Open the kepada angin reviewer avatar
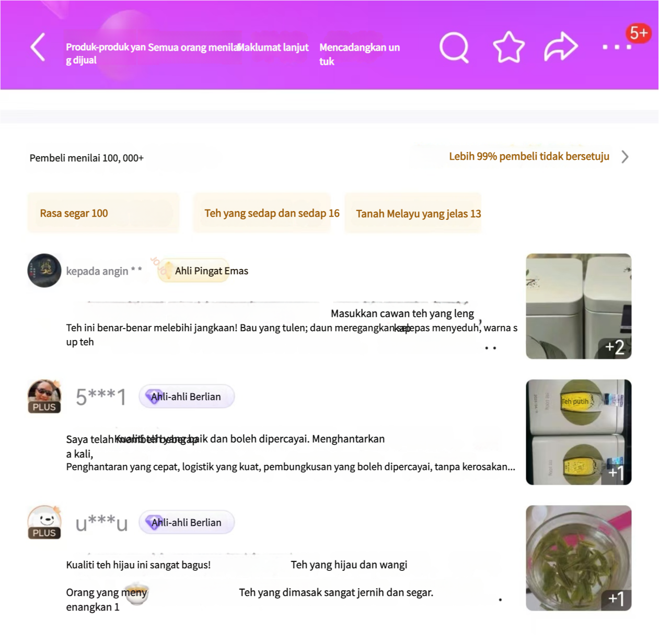 [x=44, y=271]
